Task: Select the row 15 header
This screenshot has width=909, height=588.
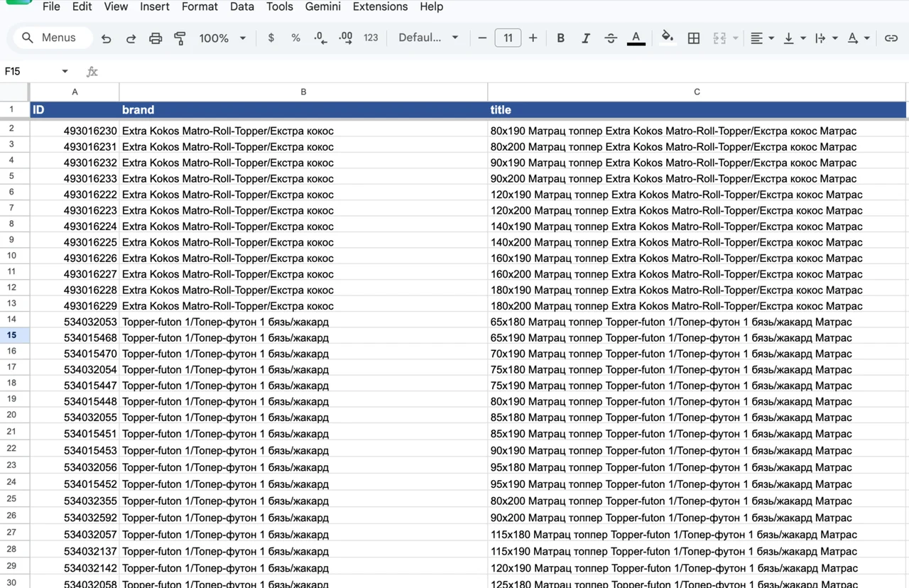Action: pyautogui.click(x=14, y=335)
